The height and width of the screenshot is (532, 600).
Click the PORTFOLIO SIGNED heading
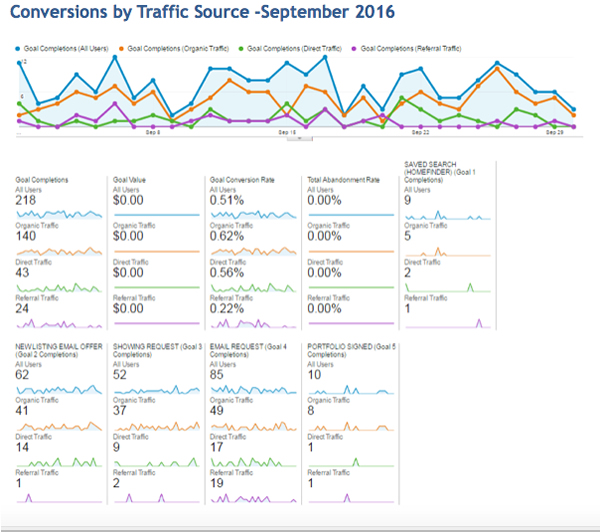coord(351,351)
